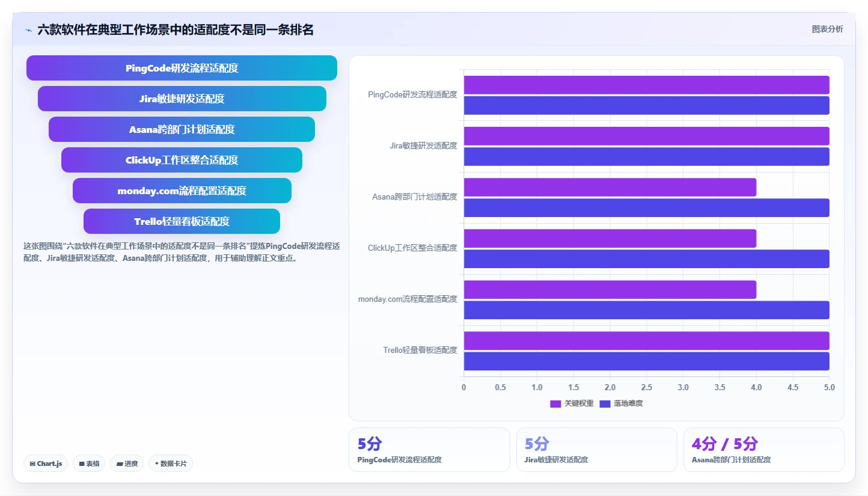Click the description paragraph below the funnel
The height and width of the screenshot is (496, 868).
(182, 253)
